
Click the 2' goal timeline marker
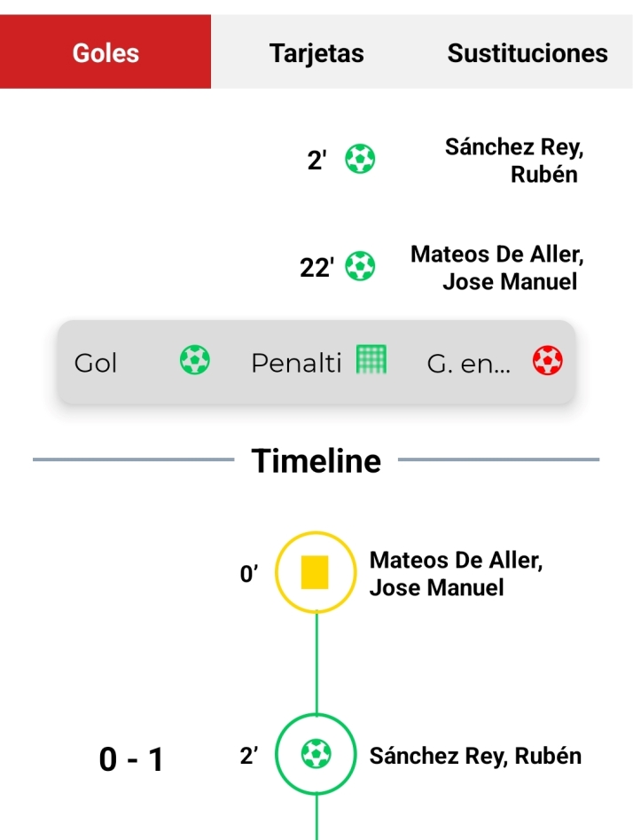click(316, 756)
